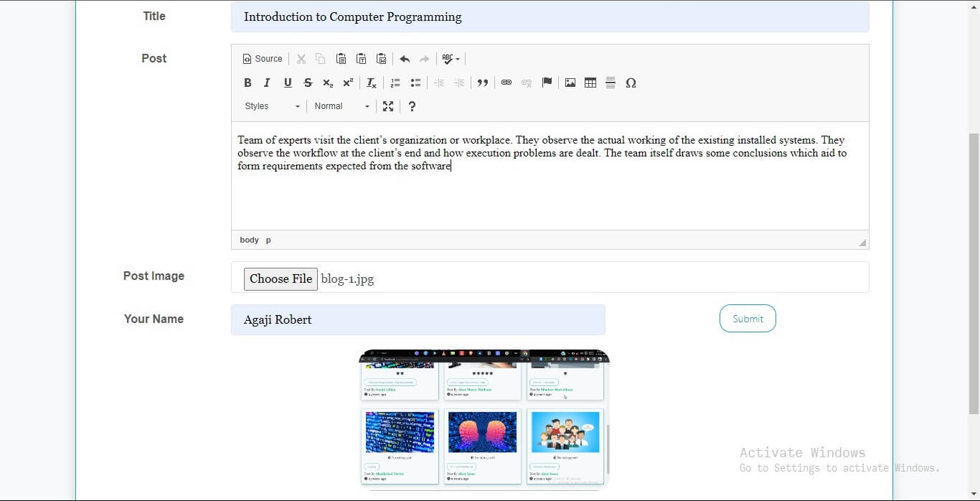This screenshot has height=501, width=980.
Task: Insert special character Omega icon
Action: click(631, 83)
